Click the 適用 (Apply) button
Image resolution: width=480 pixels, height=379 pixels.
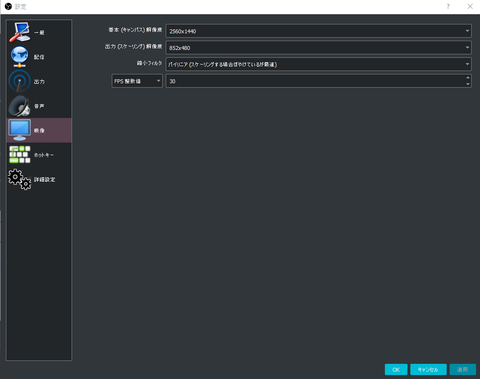coord(463,369)
